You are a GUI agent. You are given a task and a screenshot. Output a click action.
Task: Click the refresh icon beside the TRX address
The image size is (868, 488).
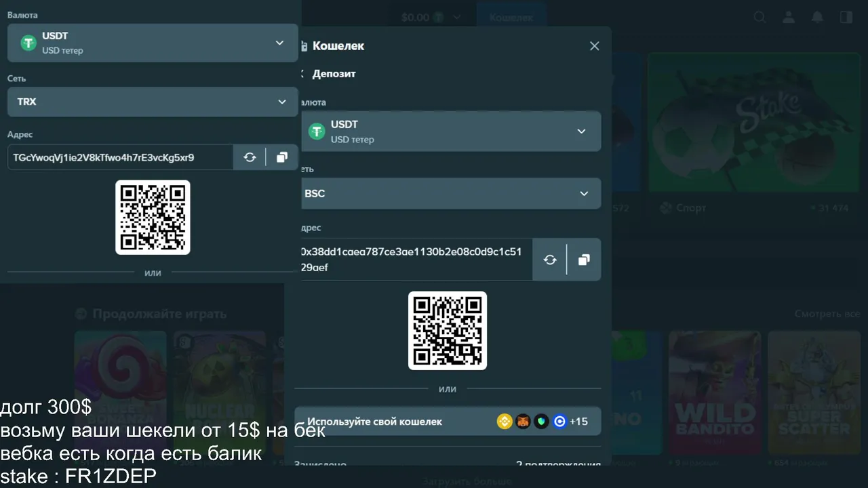(250, 157)
